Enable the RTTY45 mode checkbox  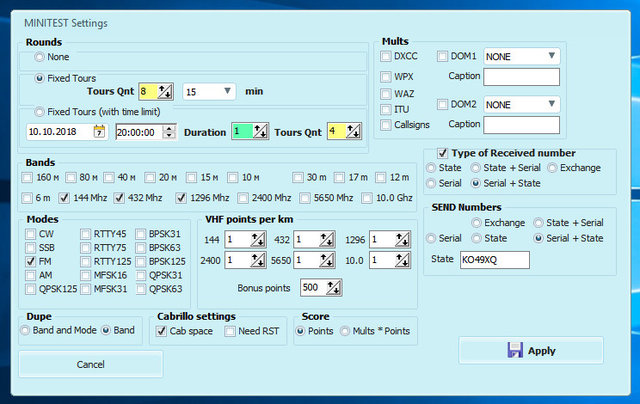pos(85,234)
